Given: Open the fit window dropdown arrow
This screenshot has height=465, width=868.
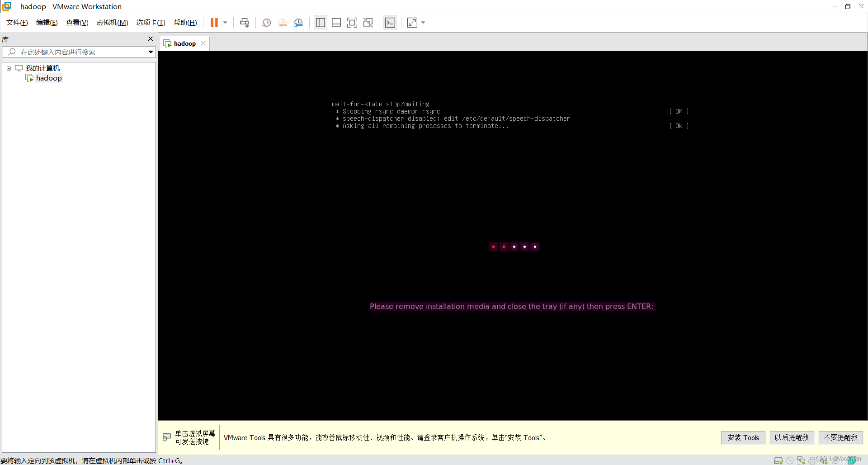Looking at the screenshot, I should click(x=422, y=23).
